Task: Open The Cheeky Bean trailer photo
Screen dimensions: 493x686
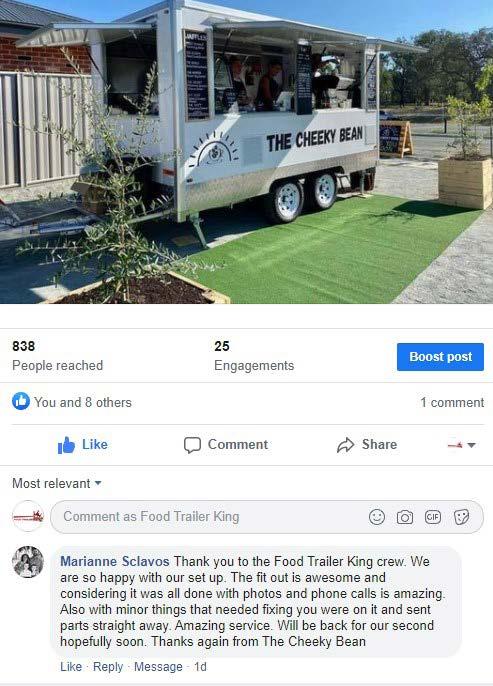Action: (x=246, y=152)
